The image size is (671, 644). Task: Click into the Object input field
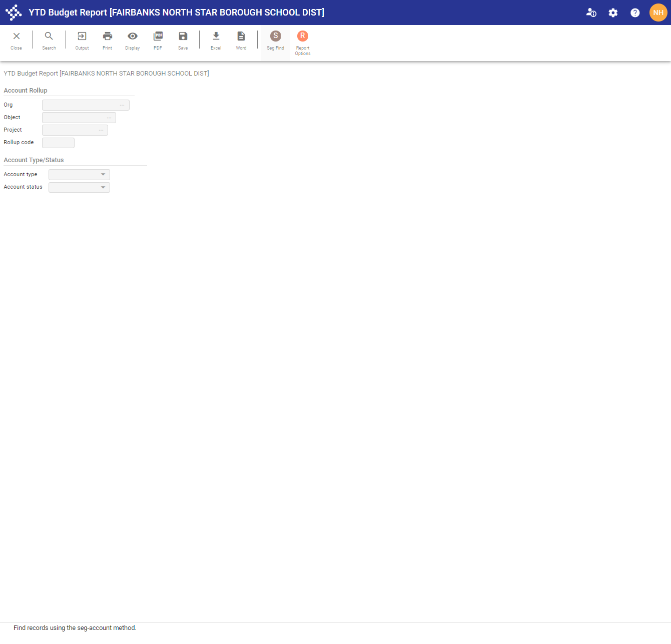click(79, 118)
